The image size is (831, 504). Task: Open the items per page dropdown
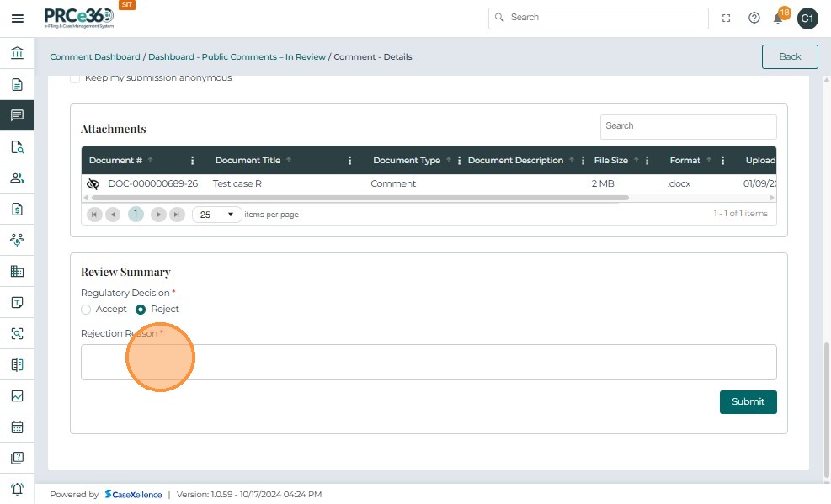click(216, 215)
